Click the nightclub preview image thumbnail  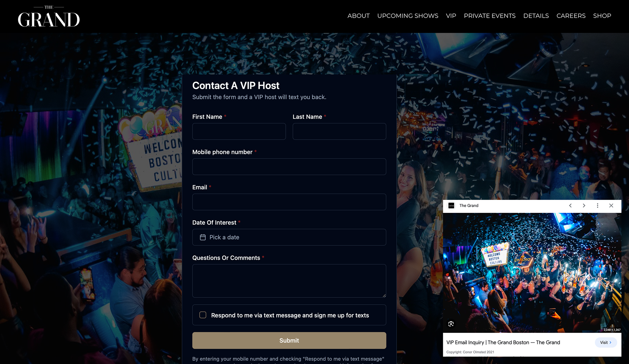tap(532, 273)
